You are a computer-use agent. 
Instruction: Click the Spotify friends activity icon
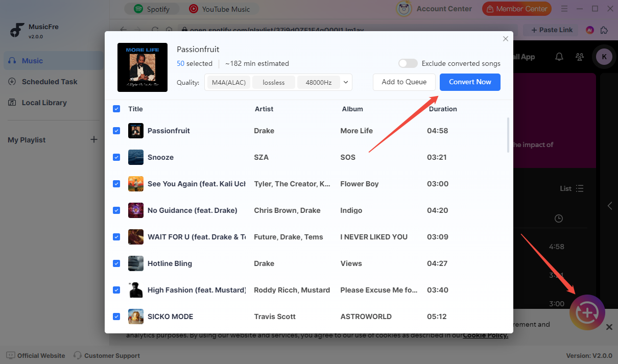(580, 57)
